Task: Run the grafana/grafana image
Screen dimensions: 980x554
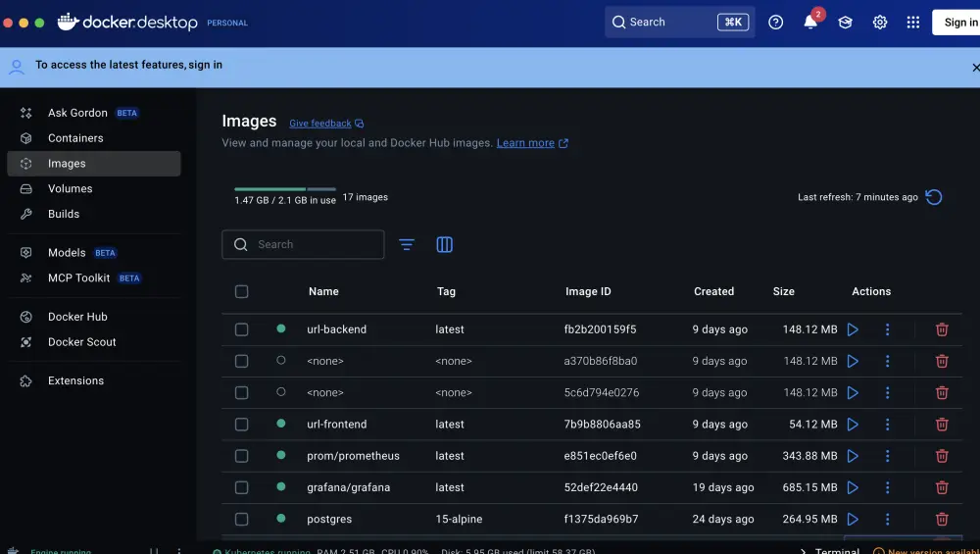Action: (x=853, y=487)
